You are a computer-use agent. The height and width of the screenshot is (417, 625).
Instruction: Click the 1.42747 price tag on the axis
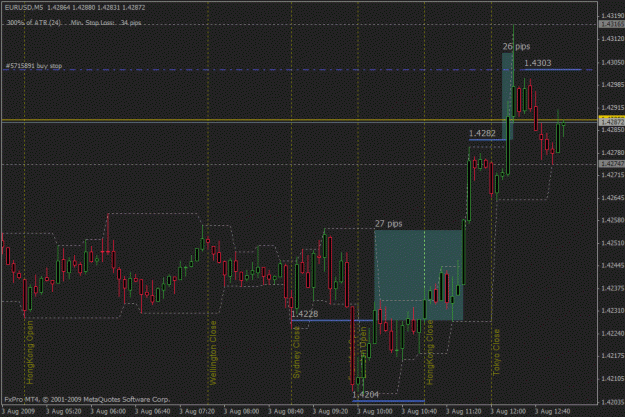(612, 164)
